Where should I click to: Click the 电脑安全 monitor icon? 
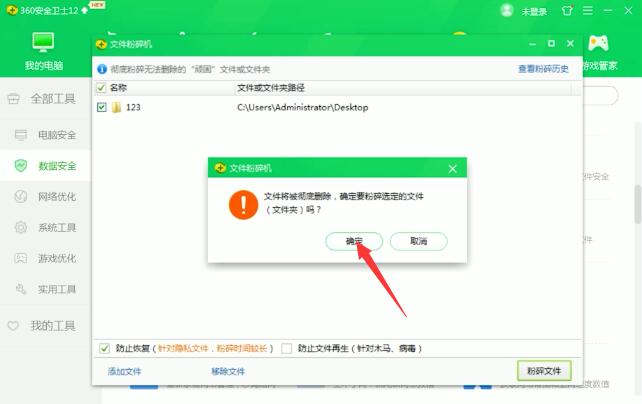pos(20,135)
